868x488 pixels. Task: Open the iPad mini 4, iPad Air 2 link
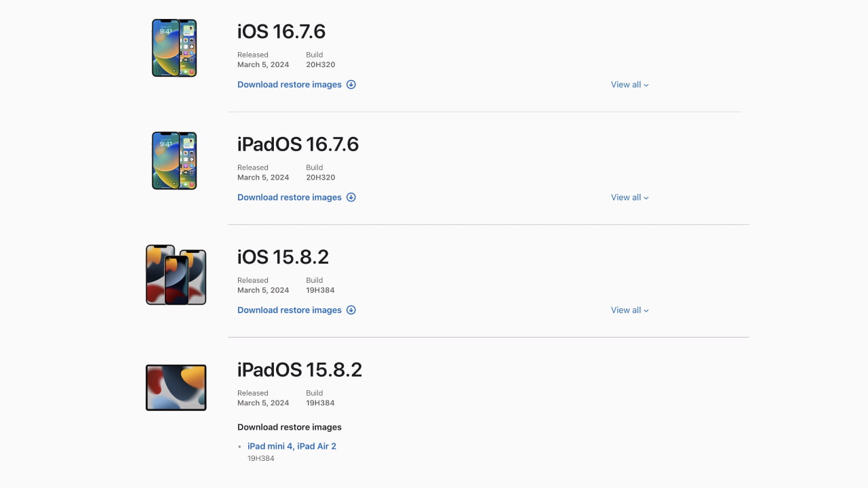click(x=292, y=446)
